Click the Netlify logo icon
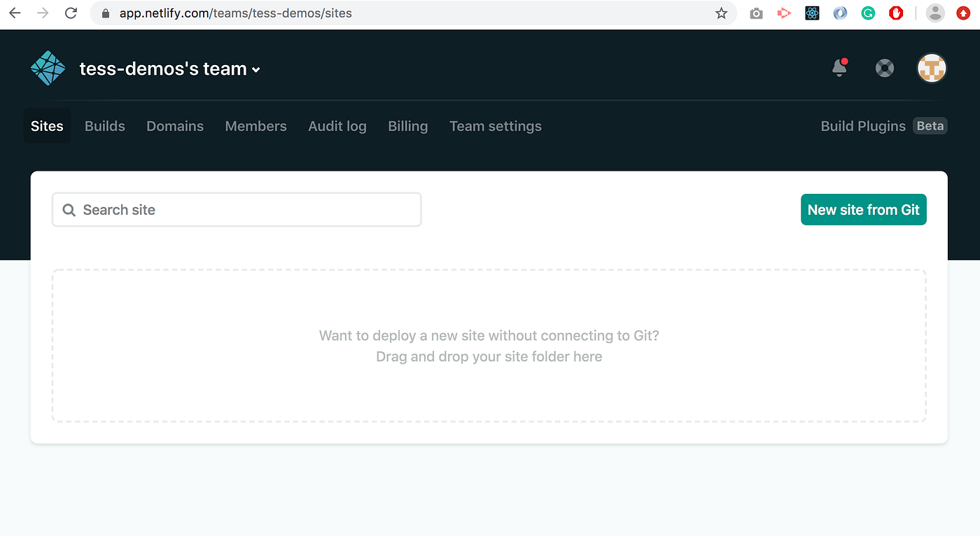This screenshot has width=980, height=536. pyautogui.click(x=48, y=69)
